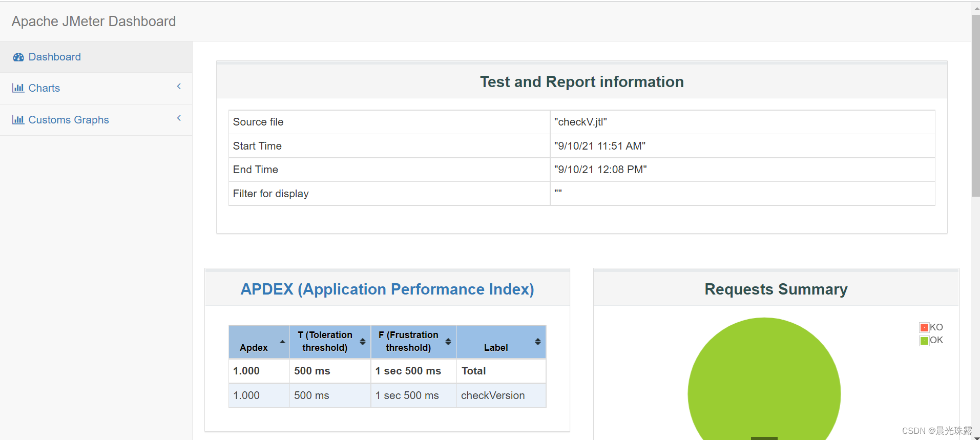The height and width of the screenshot is (440, 980).
Task: Click the Charts bar-chart icon
Action: pyautogui.click(x=18, y=88)
